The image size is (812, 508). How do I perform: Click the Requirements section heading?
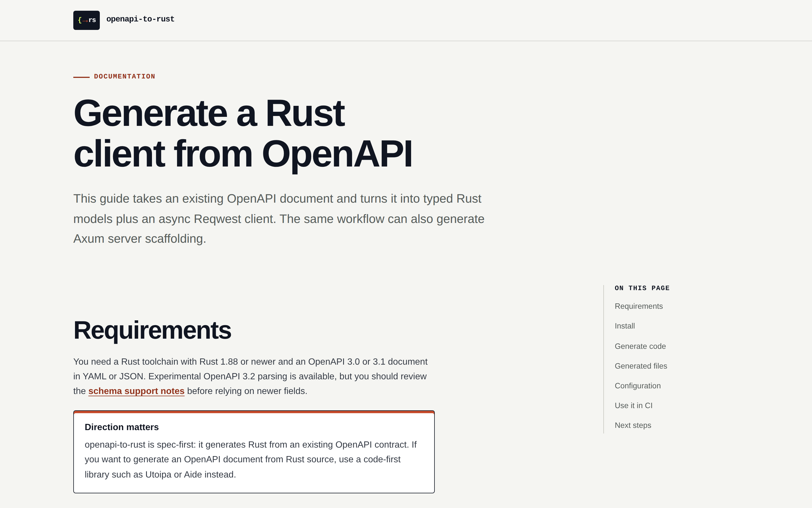click(152, 330)
